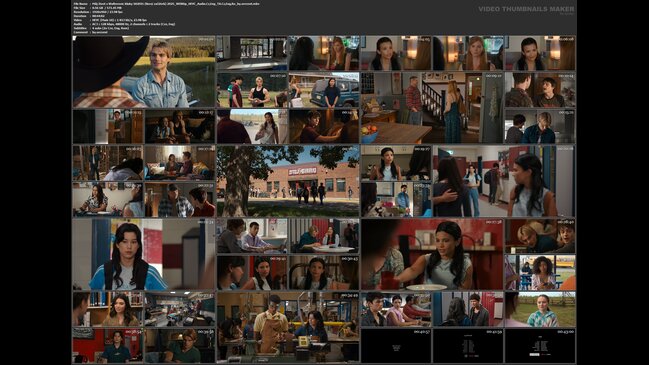Open the last black credits frame thumbnail

540,345
